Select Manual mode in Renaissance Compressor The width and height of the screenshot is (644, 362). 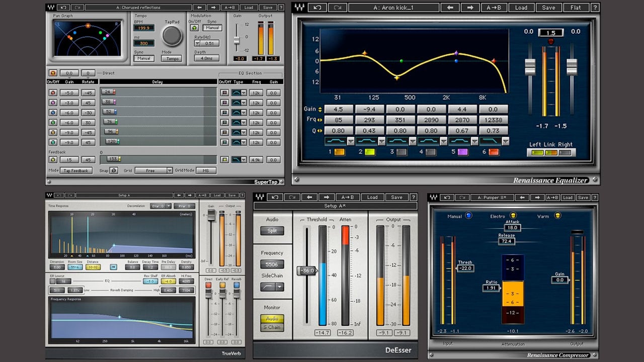(x=469, y=216)
